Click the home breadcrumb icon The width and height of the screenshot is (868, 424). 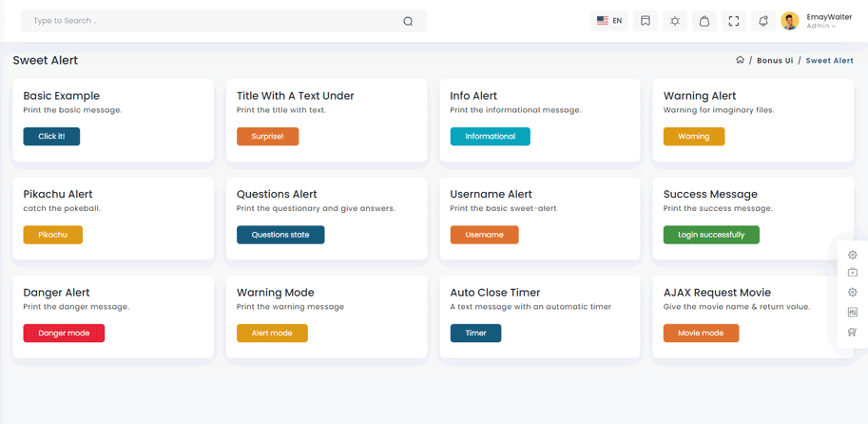click(740, 60)
